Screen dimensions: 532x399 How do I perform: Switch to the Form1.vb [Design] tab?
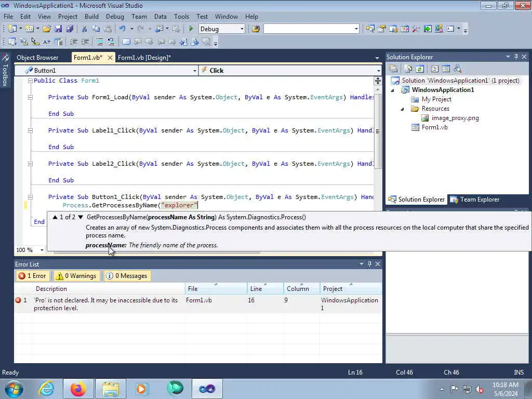coord(144,58)
